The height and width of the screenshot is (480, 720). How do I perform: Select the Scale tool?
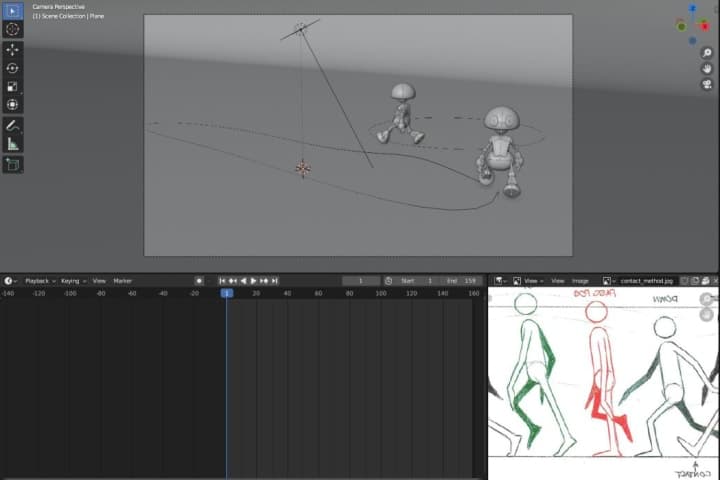(13, 86)
